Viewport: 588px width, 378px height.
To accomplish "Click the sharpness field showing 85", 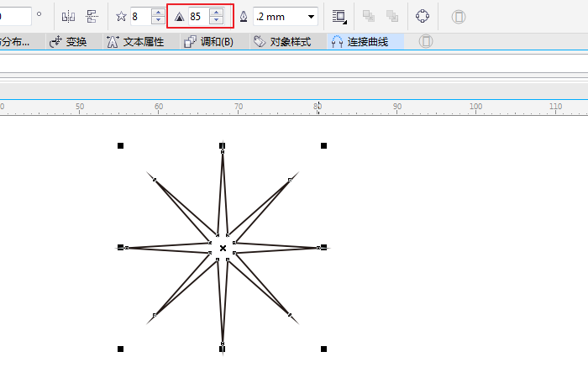I will (199, 17).
